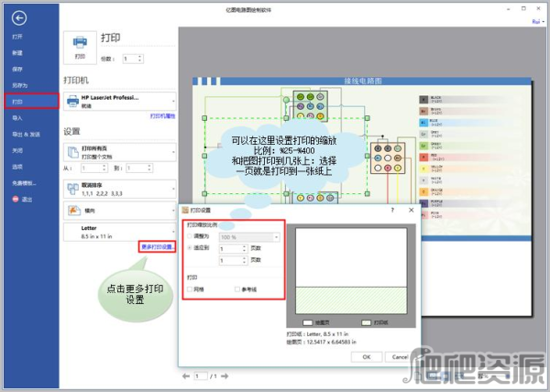550x392 pixels.
Task: Select the 调整为 radio button
Action: (190, 236)
